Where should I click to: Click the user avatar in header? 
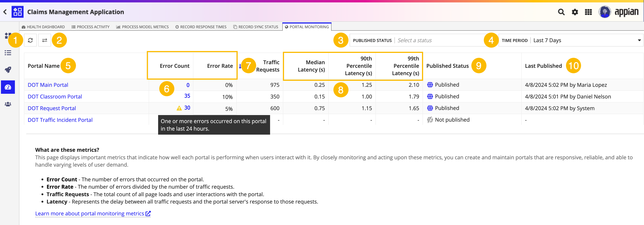pyautogui.click(x=604, y=12)
